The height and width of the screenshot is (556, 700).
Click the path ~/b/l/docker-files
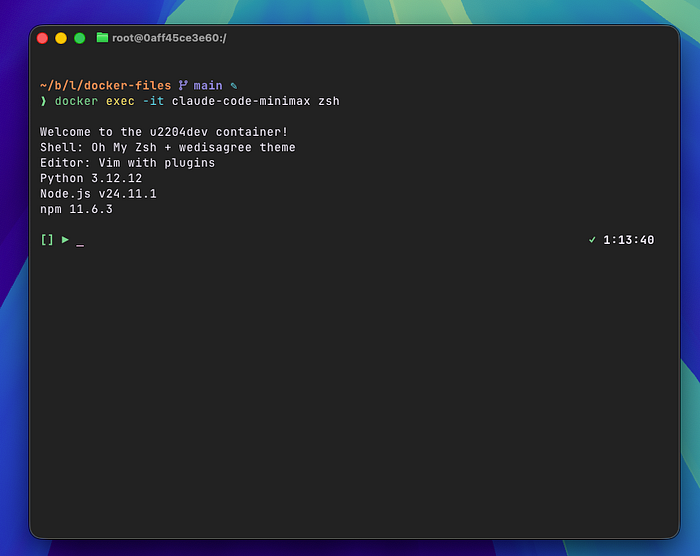point(106,85)
